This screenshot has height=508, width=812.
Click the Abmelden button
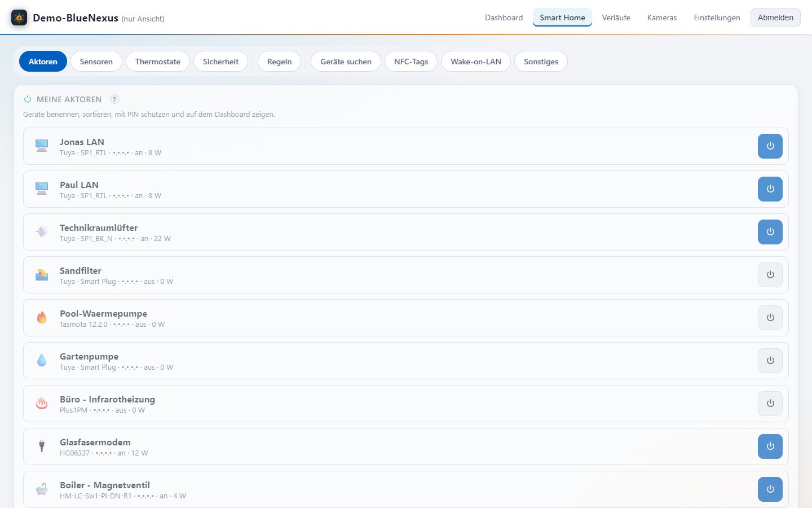click(x=775, y=17)
